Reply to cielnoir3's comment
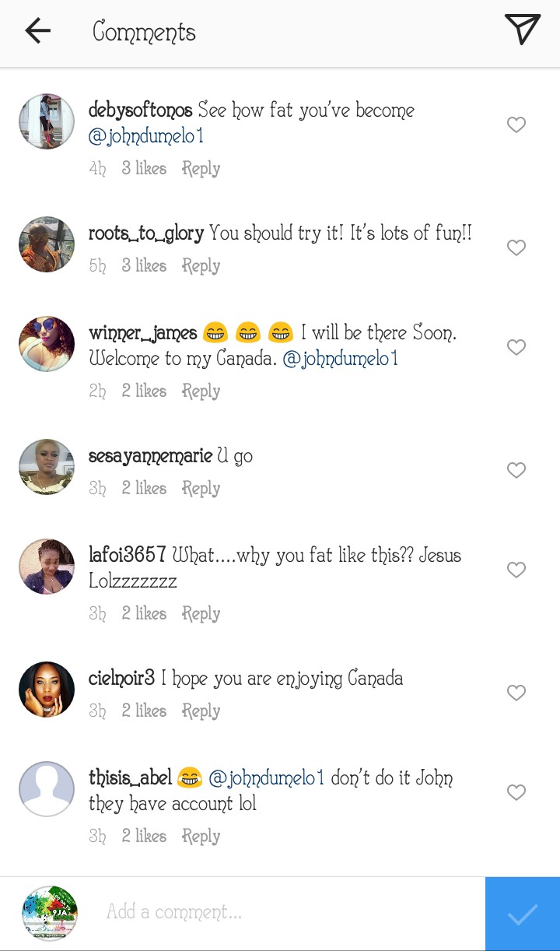Viewport: 560px width, 951px height. pyautogui.click(x=201, y=711)
